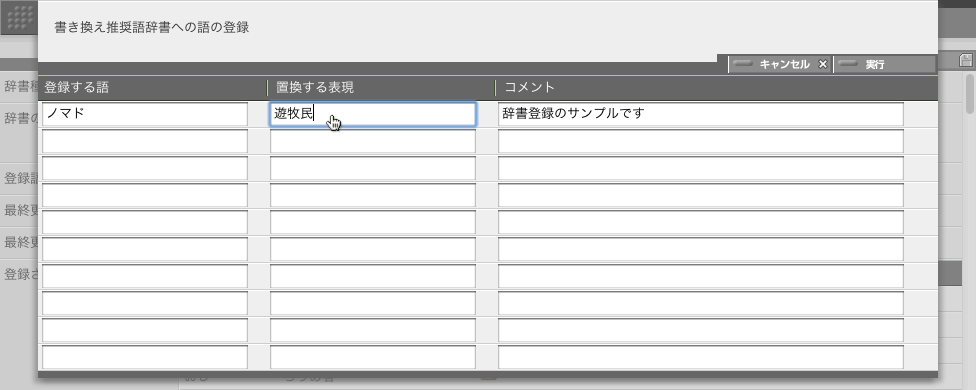Click the X icon beside キャンセル

pyautogui.click(x=822, y=64)
